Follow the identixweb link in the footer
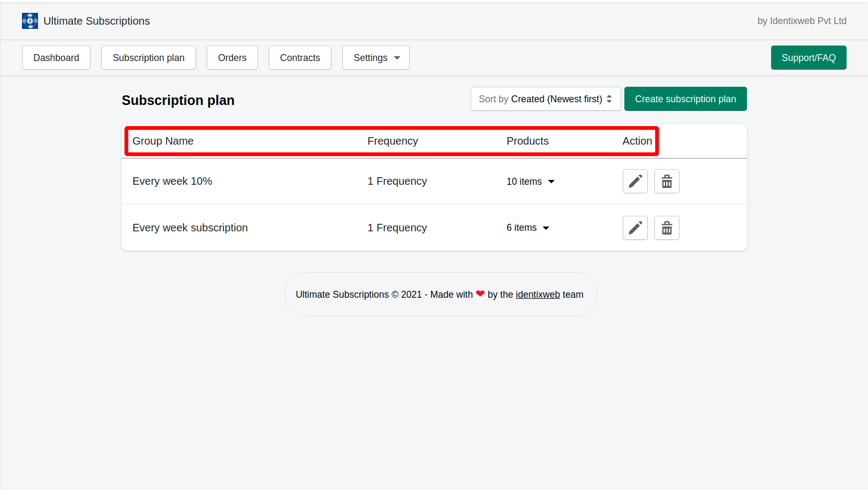This screenshot has width=868, height=490. coord(538,294)
